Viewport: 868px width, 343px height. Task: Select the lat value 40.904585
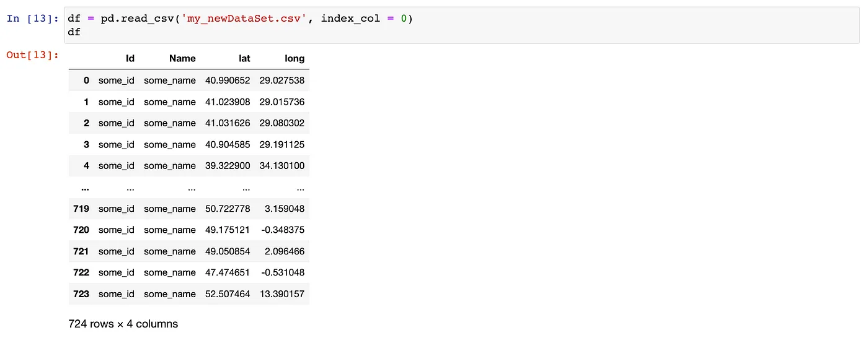[228, 144]
